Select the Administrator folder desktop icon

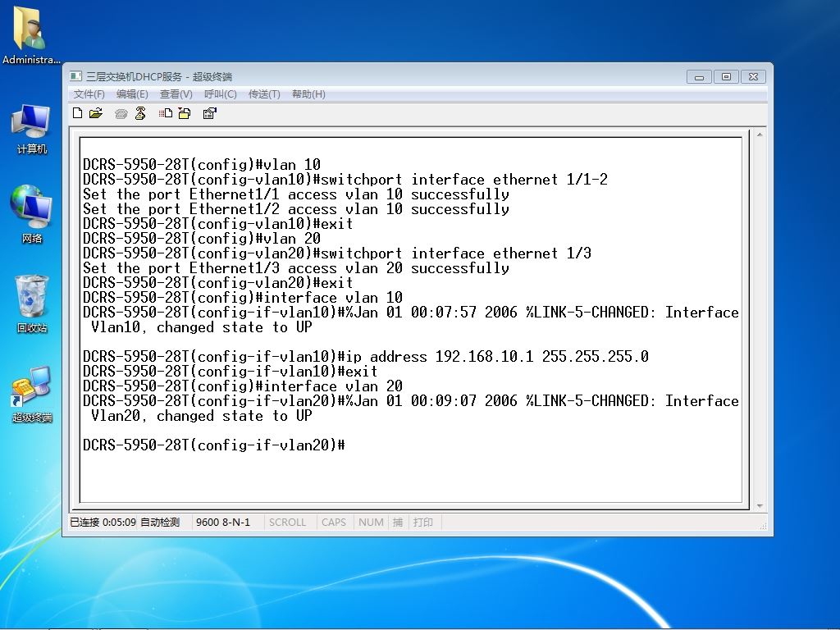tap(31, 35)
